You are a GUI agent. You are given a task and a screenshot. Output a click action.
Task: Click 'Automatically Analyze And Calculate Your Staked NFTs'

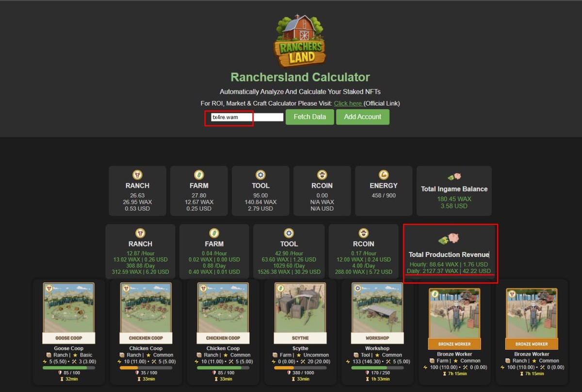300,92
